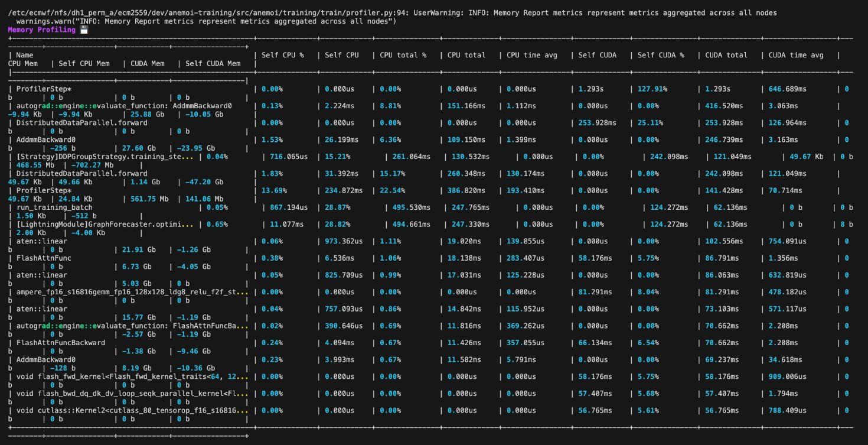This screenshot has height=445, width=868.
Task: Click the 25.11% Self CUDA percentage
Action: click(x=651, y=123)
